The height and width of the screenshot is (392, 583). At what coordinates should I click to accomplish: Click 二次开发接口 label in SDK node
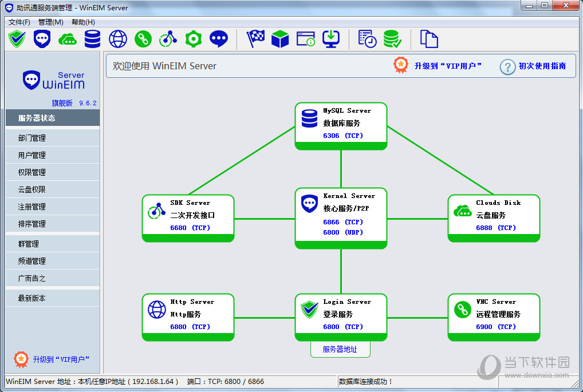[192, 216]
